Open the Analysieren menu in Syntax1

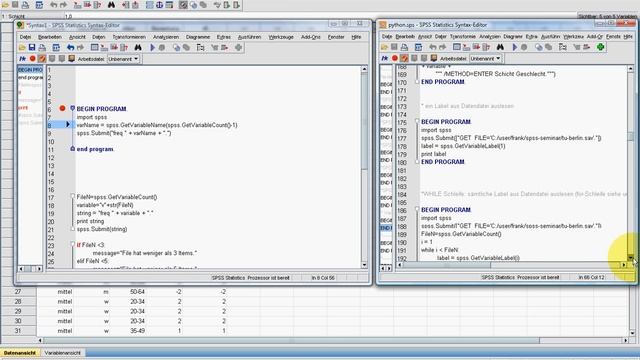pyautogui.click(x=166, y=37)
